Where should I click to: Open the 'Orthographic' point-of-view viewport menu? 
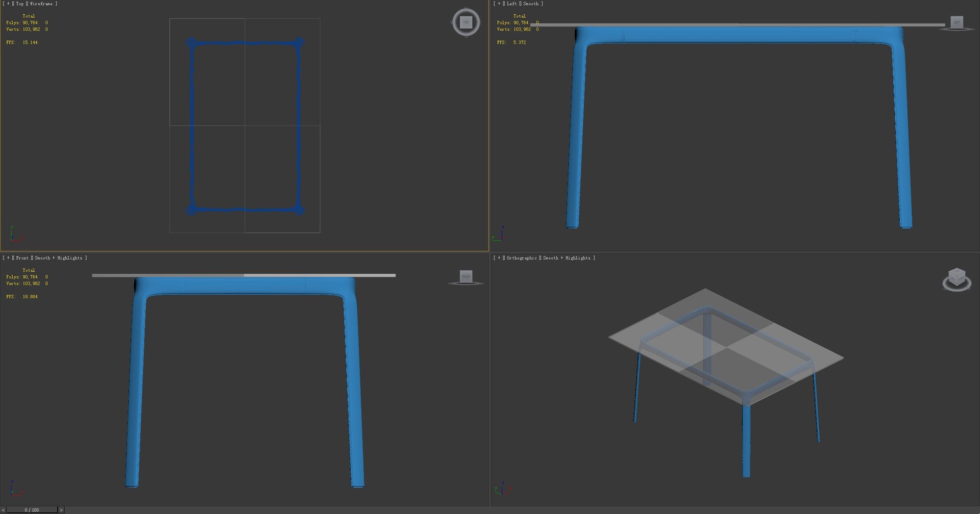click(522, 258)
